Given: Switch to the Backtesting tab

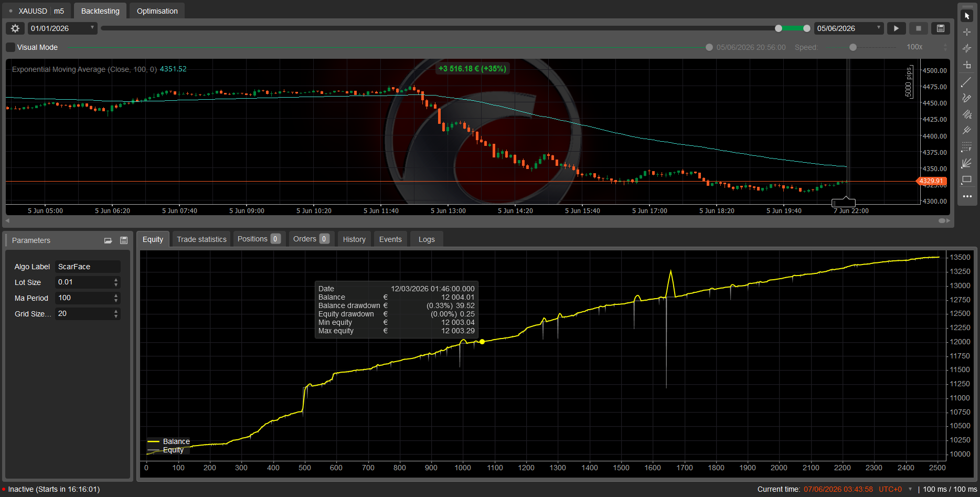Looking at the screenshot, I should pyautogui.click(x=100, y=11).
